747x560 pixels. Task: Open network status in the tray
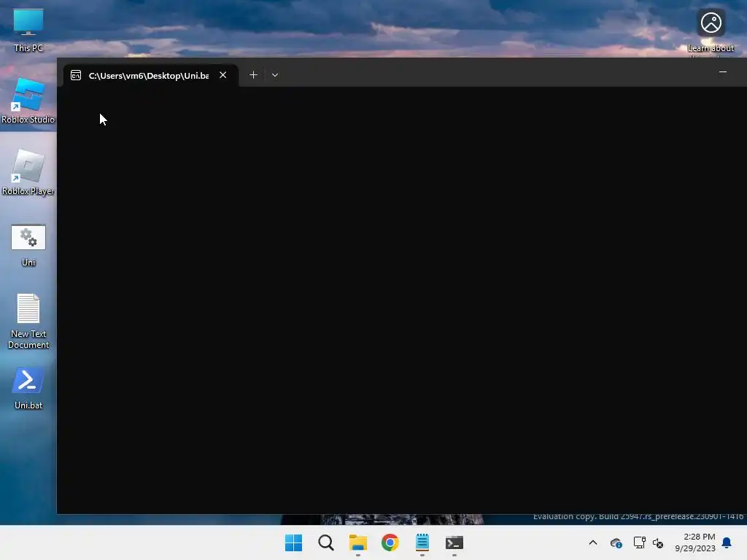click(639, 542)
